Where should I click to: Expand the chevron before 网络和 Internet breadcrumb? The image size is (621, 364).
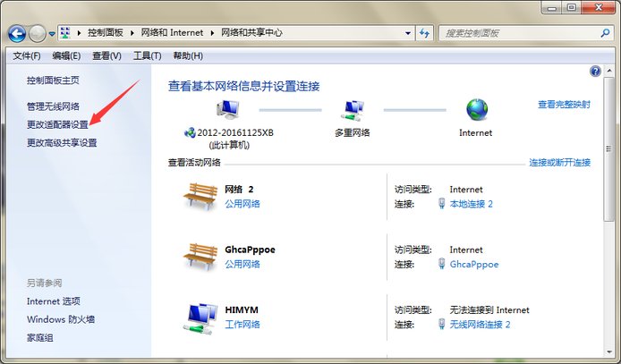click(132, 33)
